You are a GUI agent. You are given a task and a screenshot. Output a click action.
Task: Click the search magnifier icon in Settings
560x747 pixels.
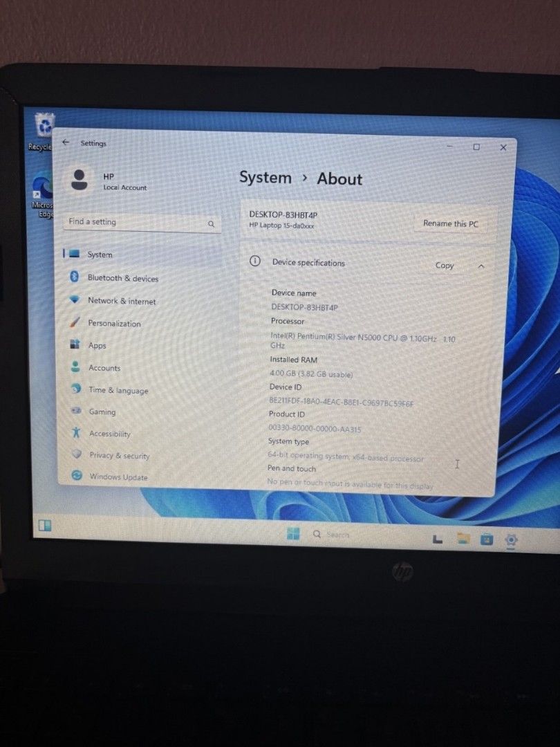(x=211, y=224)
